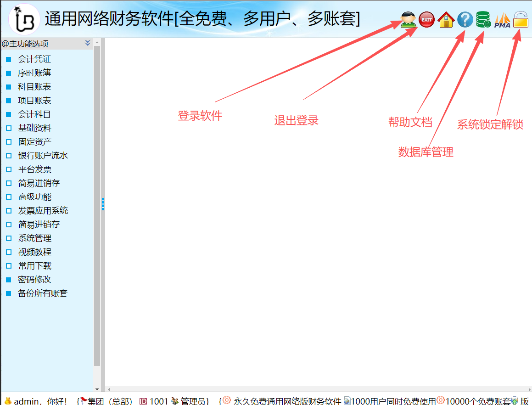Select 科目账表 in the sidebar
The height and width of the screenshot is (405, 532).
coord(34,87)
